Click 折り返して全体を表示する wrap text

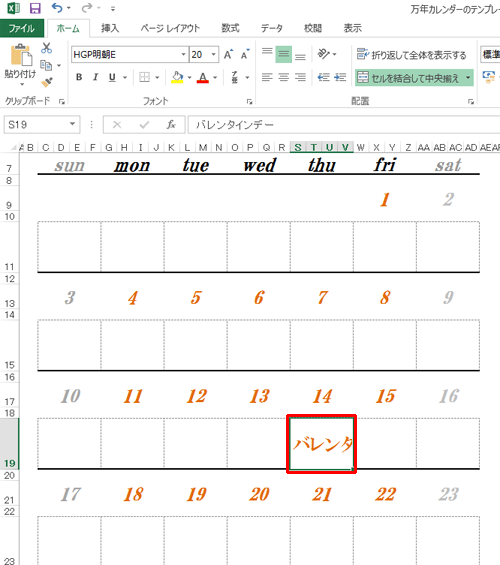(411, 55)
